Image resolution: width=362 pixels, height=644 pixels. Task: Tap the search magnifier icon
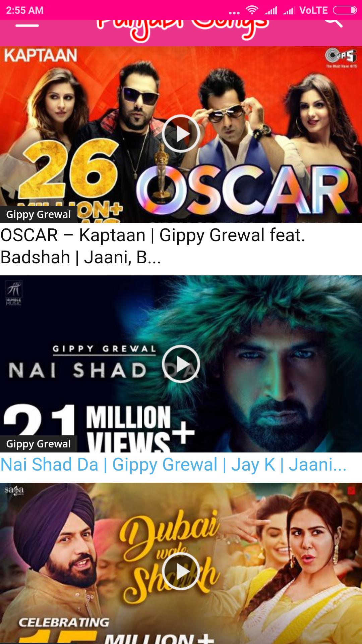tap(333, 23)
